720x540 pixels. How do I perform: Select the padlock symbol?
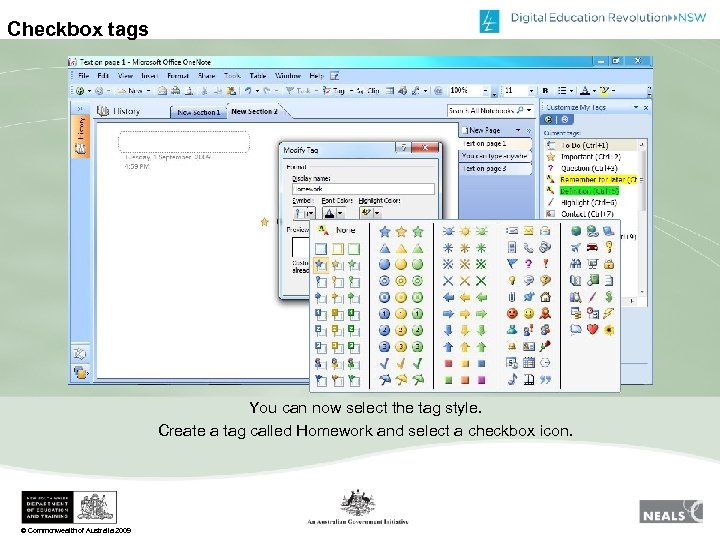(x=609, y=264)
